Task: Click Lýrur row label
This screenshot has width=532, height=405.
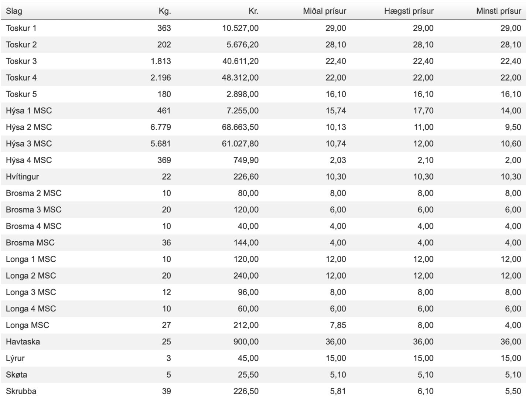Action: pos(15,358)
